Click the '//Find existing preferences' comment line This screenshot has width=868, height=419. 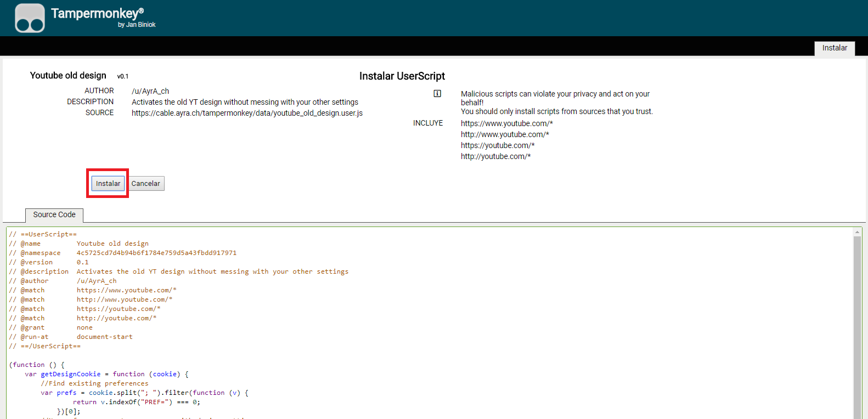click(94, 383)
